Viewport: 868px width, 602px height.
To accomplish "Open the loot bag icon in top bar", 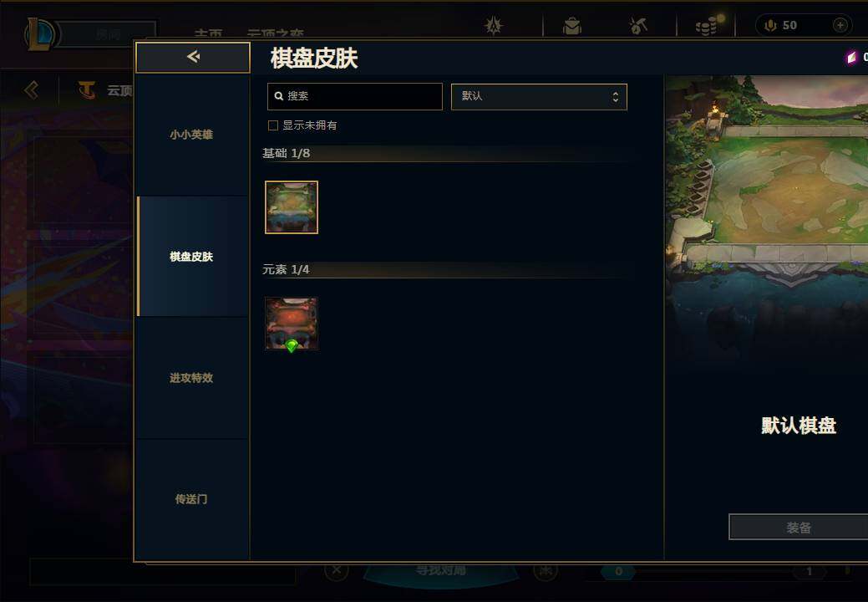I will 571,25.
